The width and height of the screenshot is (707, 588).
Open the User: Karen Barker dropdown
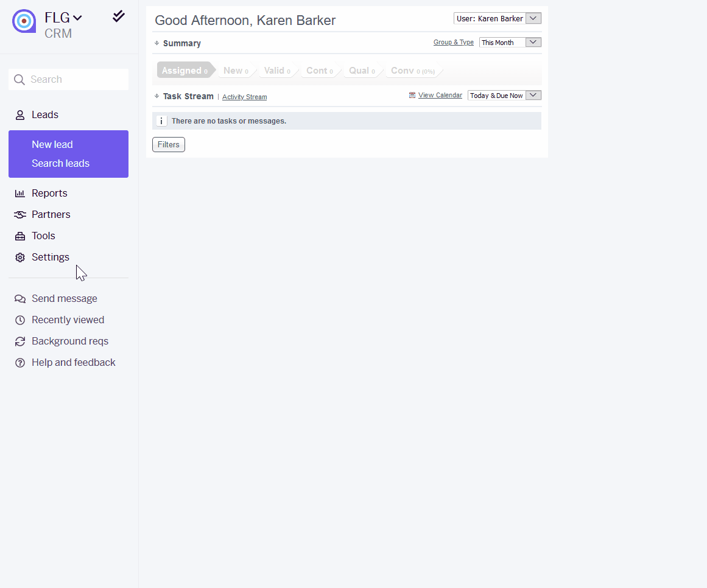[x=498, y=18]
